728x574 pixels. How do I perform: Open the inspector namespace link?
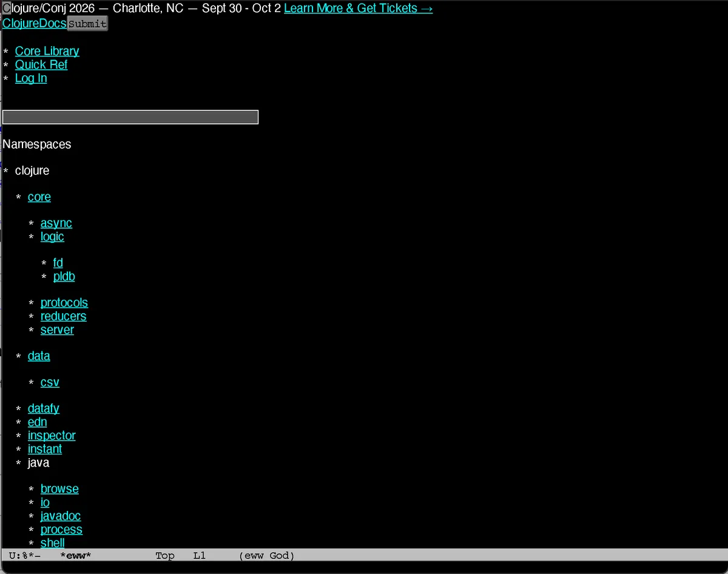coord(52,436)
